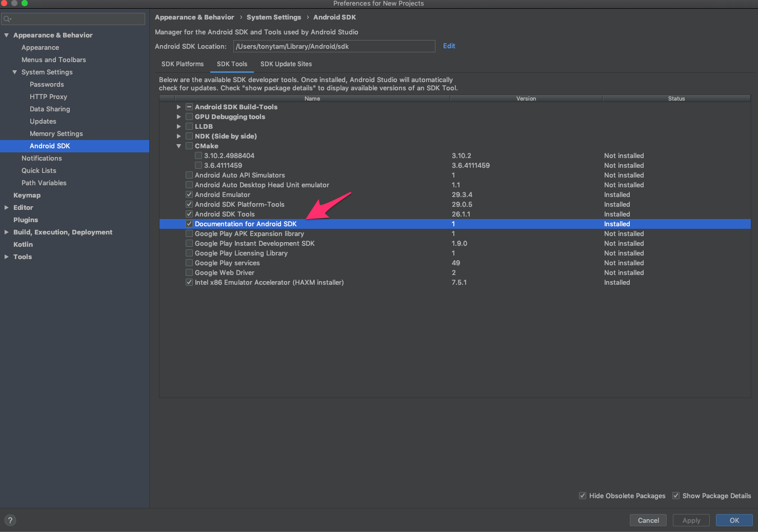Check Android Auto API Simulators checkbox
The width and height of the screenshot is (758, 532).
point(189,175)
